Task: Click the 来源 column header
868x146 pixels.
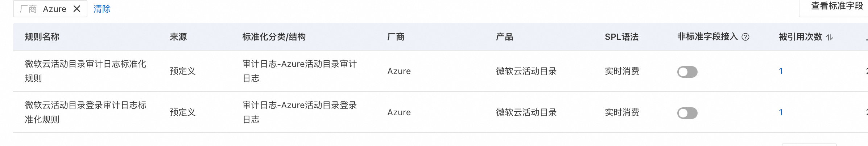Action: pyautogui.click(x=178, y=37)
